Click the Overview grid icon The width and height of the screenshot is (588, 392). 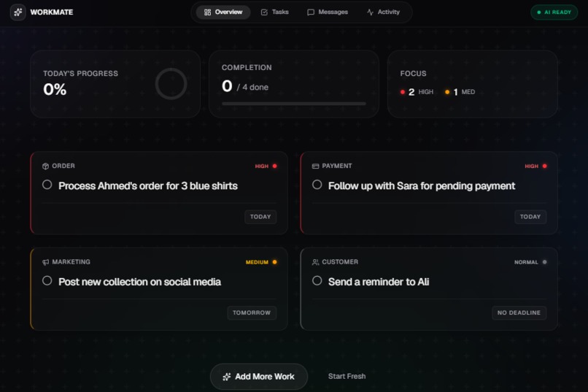tap(207, 12)
